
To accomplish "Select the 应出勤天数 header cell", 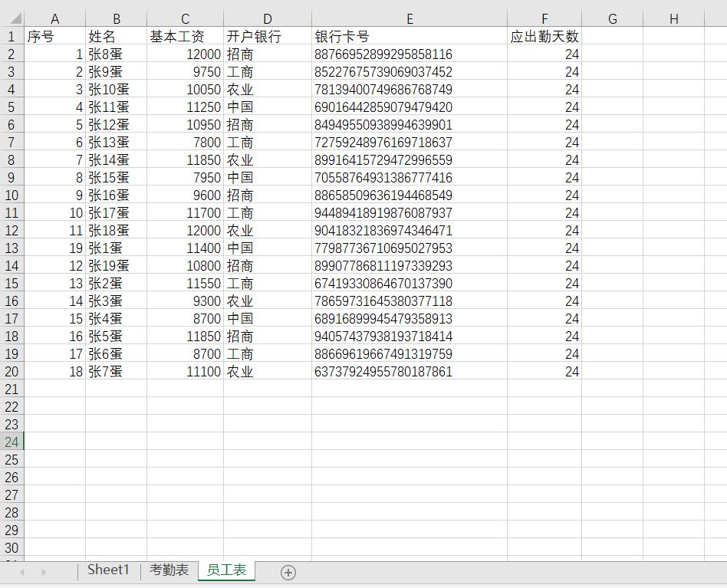I will (x=544, y=35).
